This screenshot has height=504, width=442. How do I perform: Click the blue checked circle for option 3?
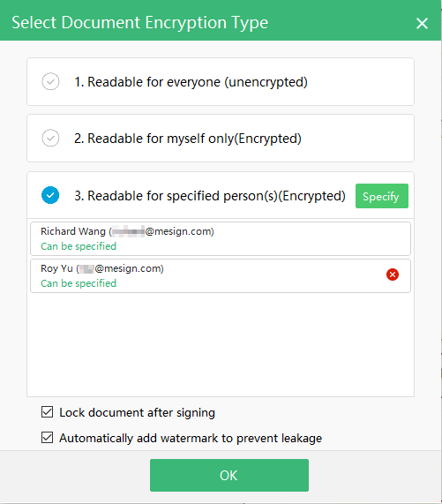tap(50, 195)
